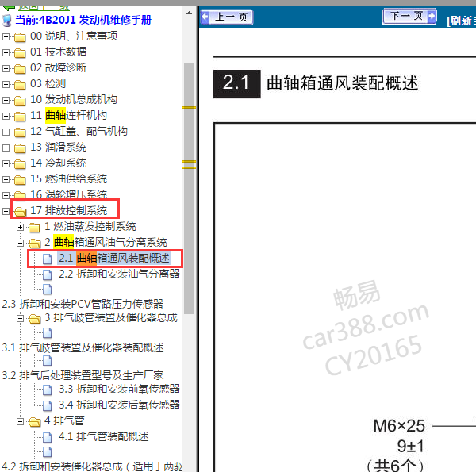Open 3.4 拆卸和安装后氧传感器 page
The height and width of the screenshot is (472, 476).
[119, 405]
